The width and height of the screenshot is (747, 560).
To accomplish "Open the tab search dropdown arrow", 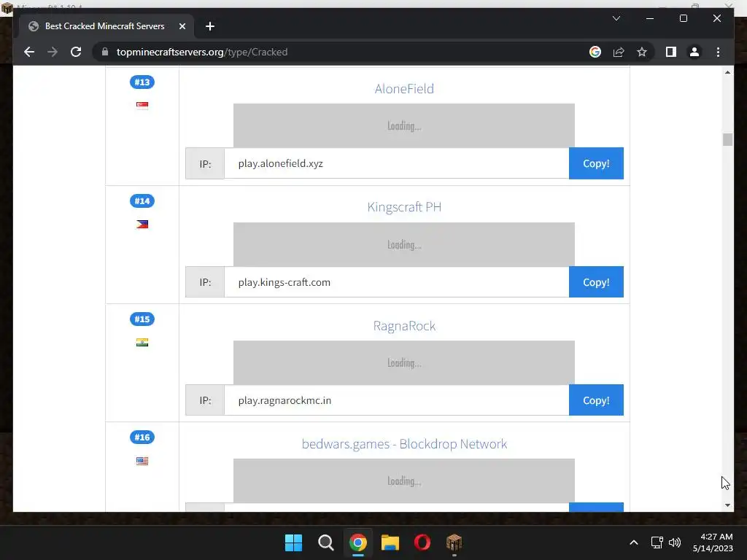I will [x=616, y=18].
